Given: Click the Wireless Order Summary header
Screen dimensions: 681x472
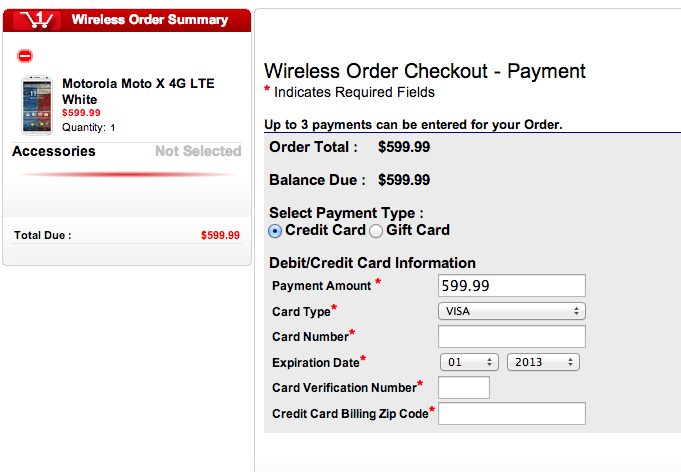Looking at the screenshot, I should pos(150,19).
